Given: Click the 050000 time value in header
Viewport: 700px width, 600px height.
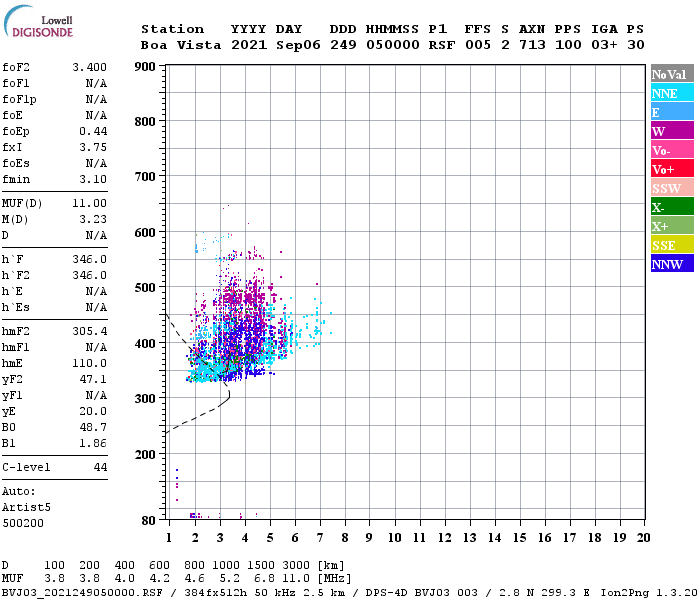Looking at the screenshot, I should pyautogui.click(x=393, y=45).
